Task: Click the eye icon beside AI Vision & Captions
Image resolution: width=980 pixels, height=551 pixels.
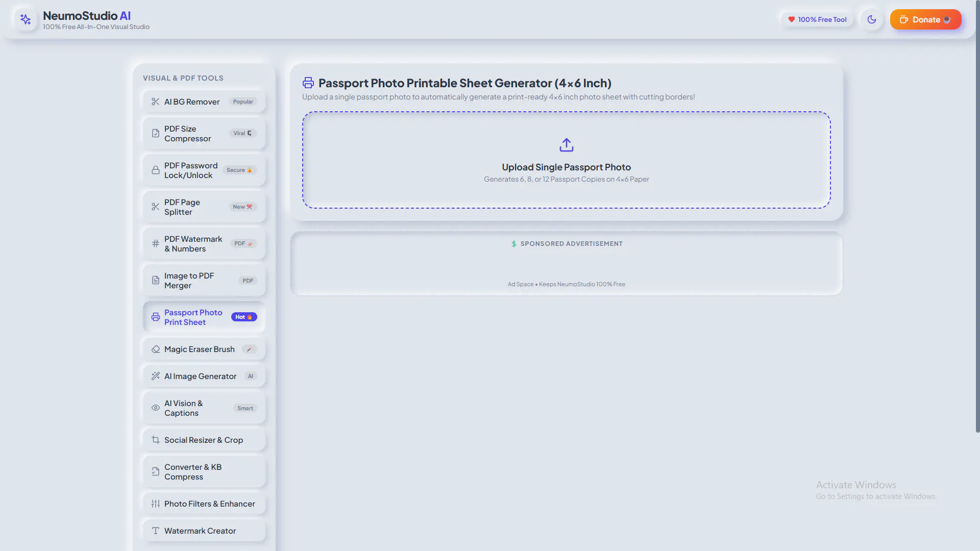Action: [156, 408]
